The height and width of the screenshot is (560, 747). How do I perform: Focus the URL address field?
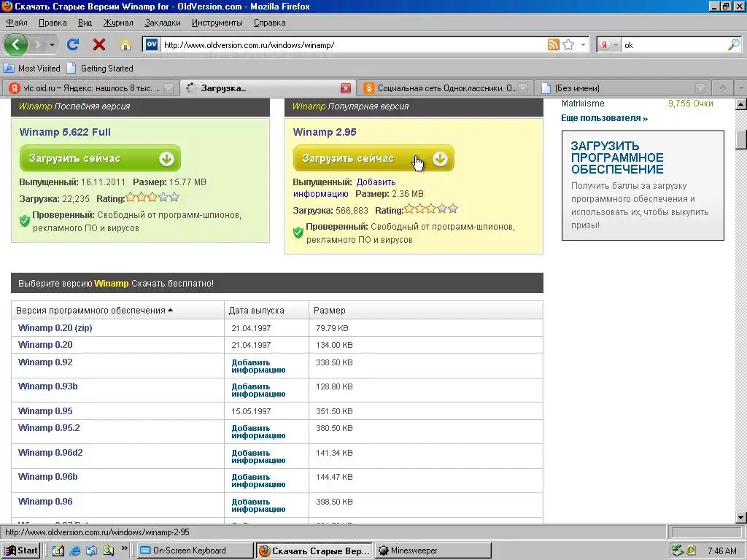tap(352, 44)
